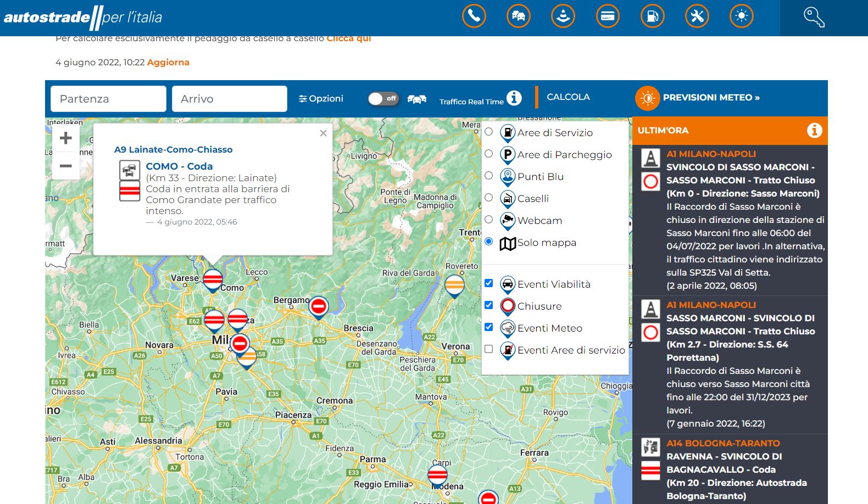Open the wrench and screwdriver tools icon
This screenshot has height=504, width=868.
697,16
